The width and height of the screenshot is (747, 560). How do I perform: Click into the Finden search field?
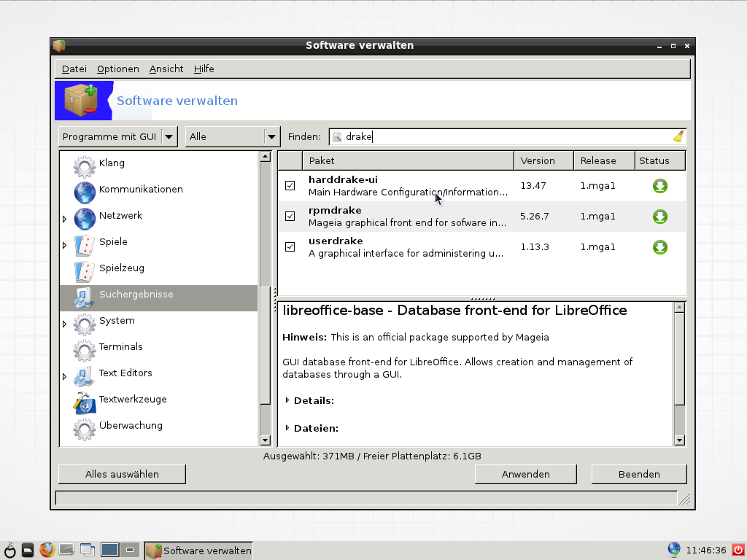click(x=508, y=136)
